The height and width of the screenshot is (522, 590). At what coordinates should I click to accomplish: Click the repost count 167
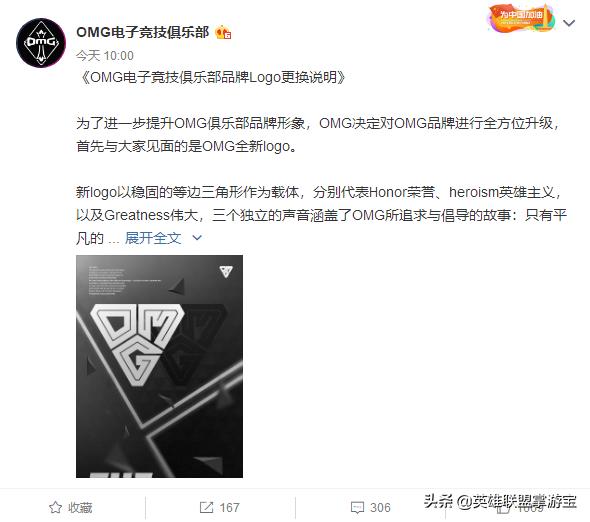pyautogui.click(x=230, y=507)
